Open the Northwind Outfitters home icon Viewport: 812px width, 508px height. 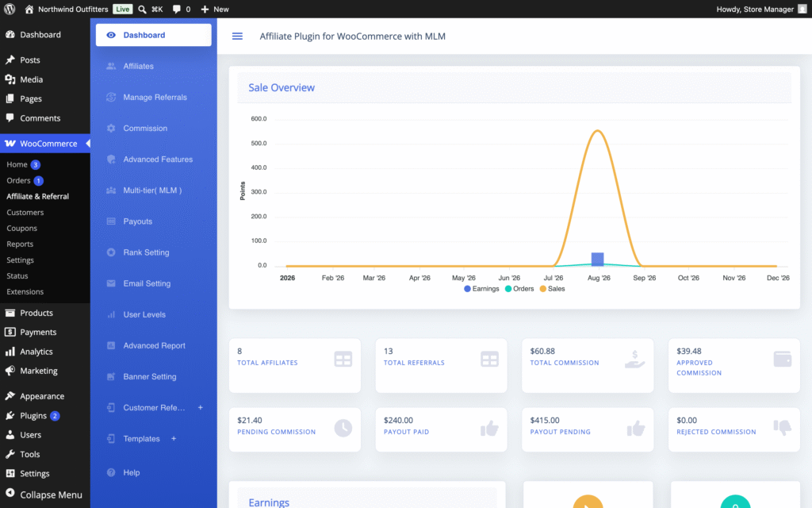pos(29,9)
